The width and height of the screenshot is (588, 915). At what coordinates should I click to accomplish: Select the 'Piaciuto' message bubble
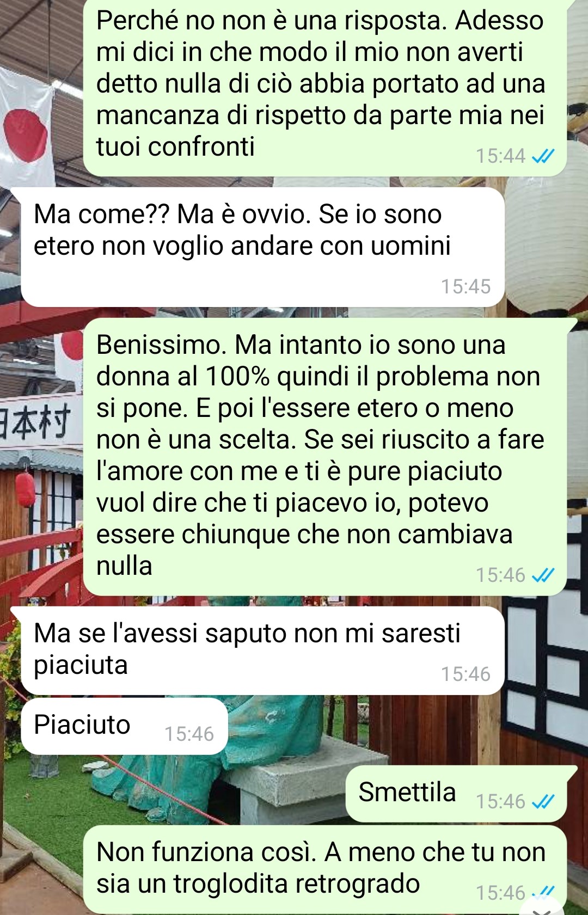[124, 726]
